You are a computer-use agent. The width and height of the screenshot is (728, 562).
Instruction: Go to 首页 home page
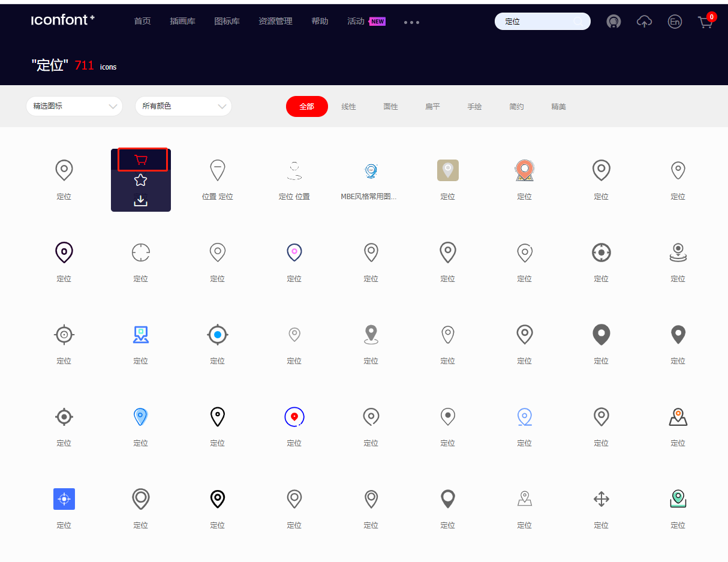pos(142,22)
